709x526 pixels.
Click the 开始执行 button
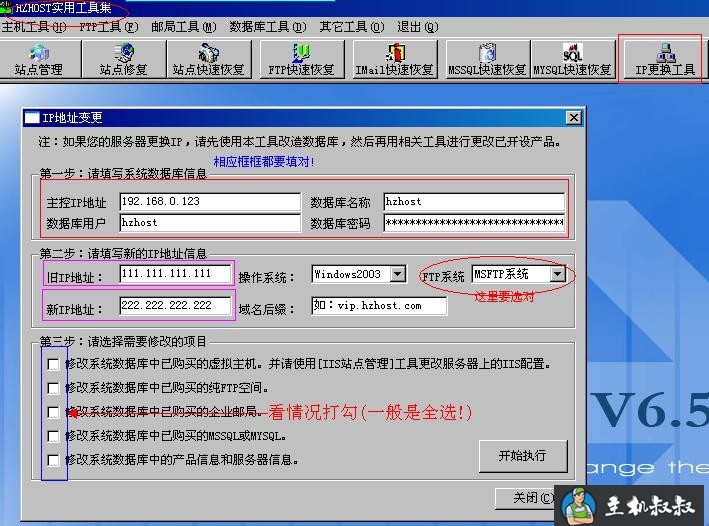click(x=523, y=456)
